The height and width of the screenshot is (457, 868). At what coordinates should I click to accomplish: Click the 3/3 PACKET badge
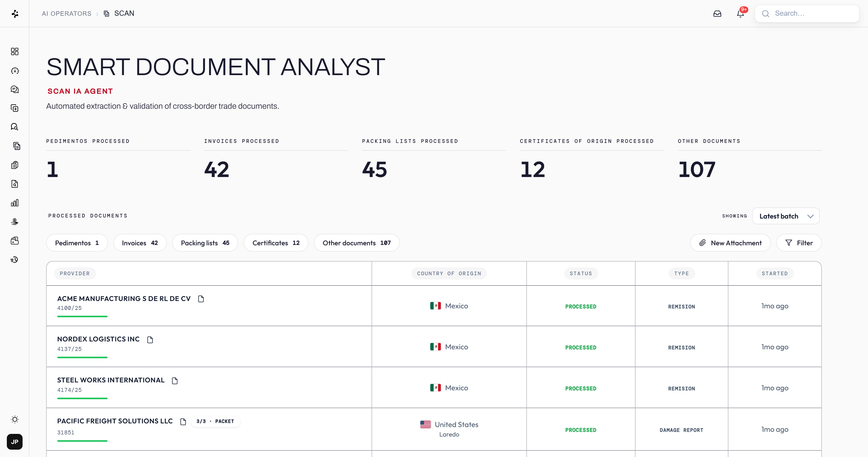click(x=215, y=421)
